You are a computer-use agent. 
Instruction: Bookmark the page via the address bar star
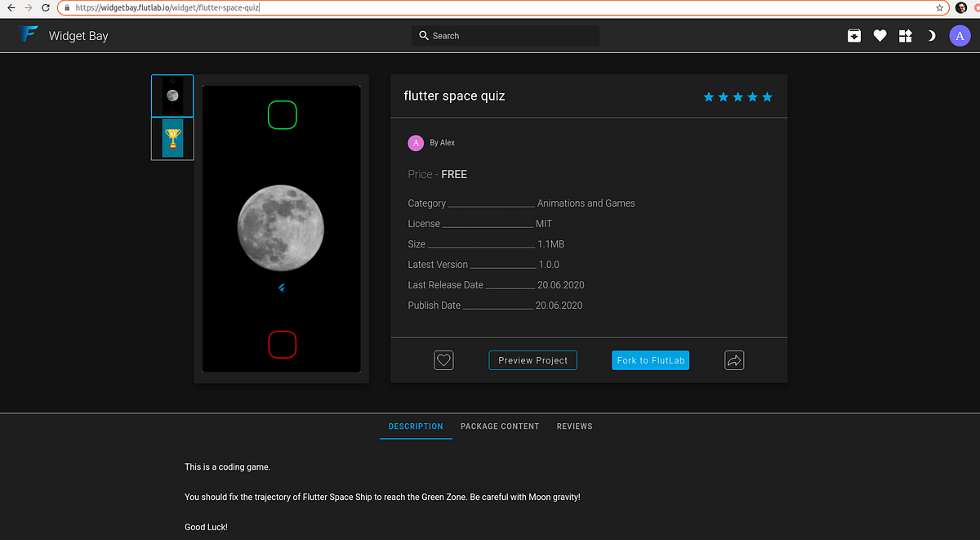coord(939,7)
